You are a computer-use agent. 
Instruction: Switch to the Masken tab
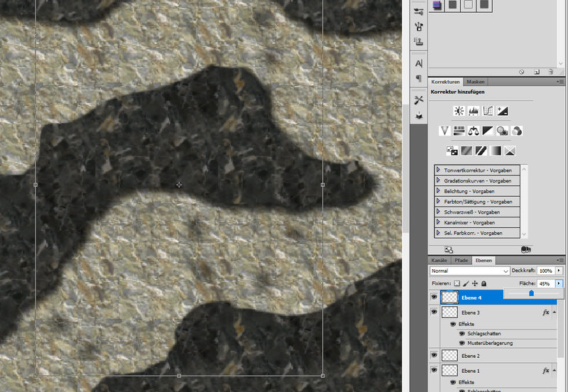[475, 82]
